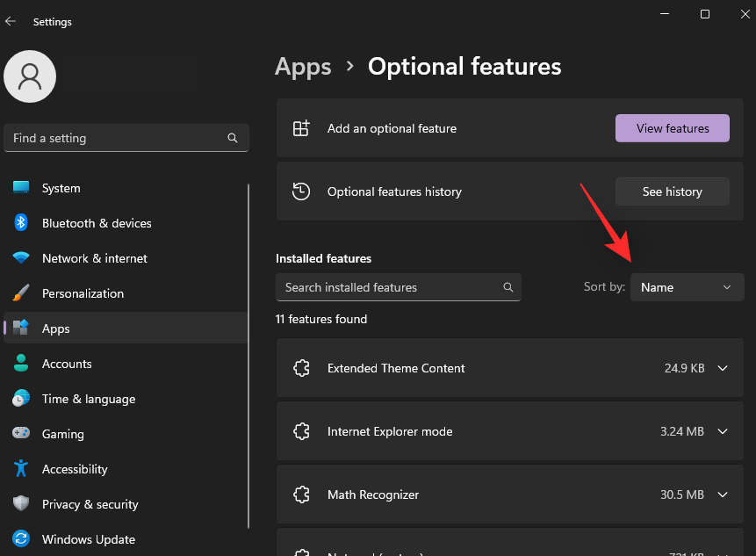Screen dimensions: 756x556
Task: Click the 24.9 KB size value
Action: [x=684, y=368]
